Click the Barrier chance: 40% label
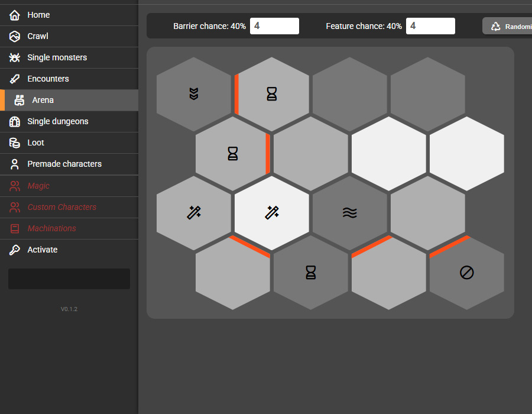This screenshot has height=414, width=532. pos(209,27)
